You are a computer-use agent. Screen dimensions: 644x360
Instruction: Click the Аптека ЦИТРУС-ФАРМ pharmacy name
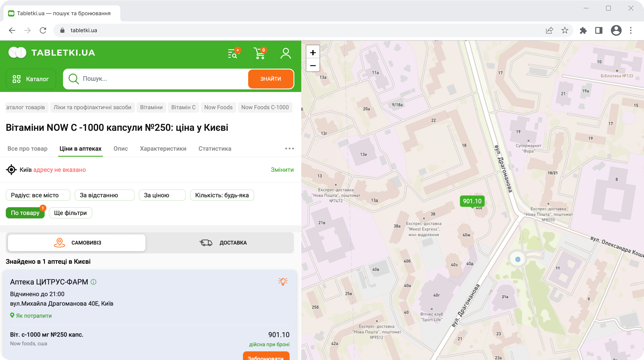(49, 282)
